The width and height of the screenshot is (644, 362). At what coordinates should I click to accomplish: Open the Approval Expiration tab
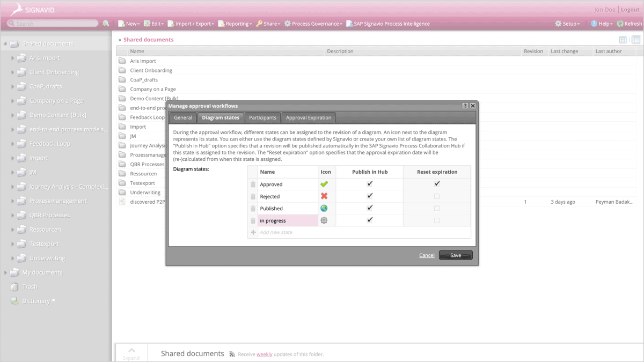pos(309,117)
